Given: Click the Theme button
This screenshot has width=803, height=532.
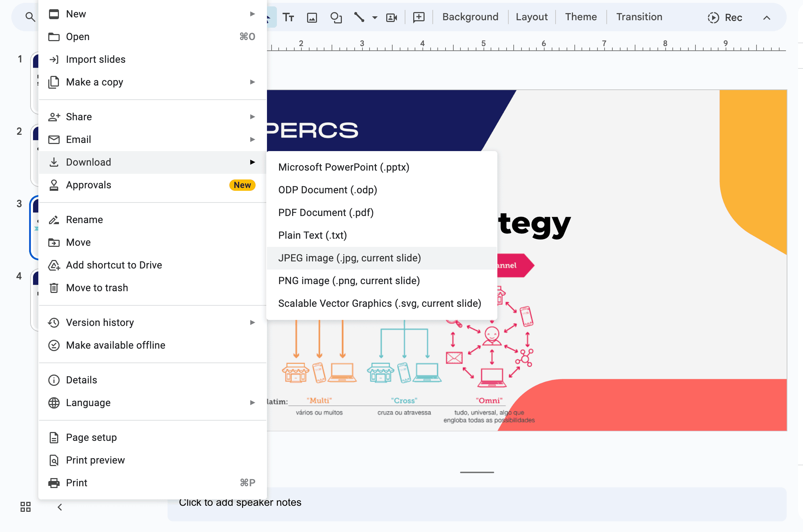Looking at the screenshot, I should click(x=581, y=17).
